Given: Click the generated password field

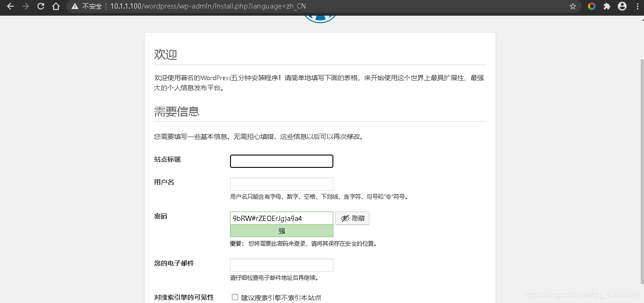Looking at the screenshot, I should point(282,218).
